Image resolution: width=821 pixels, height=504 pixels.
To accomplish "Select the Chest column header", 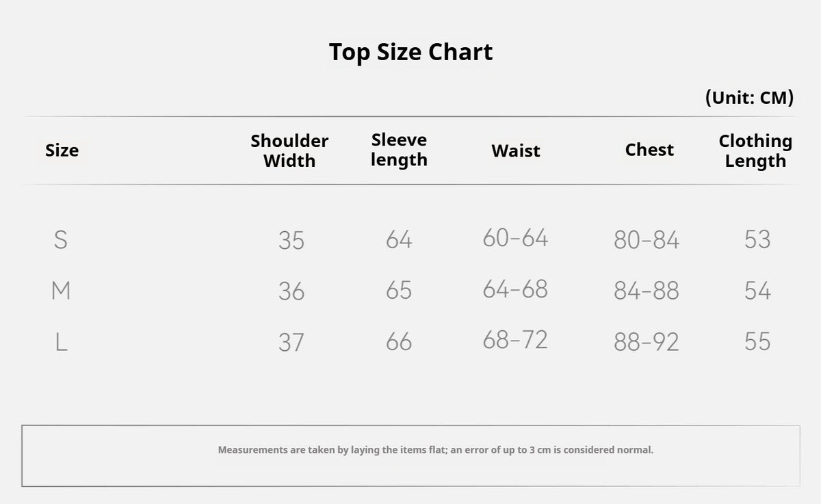I will 649,150.
